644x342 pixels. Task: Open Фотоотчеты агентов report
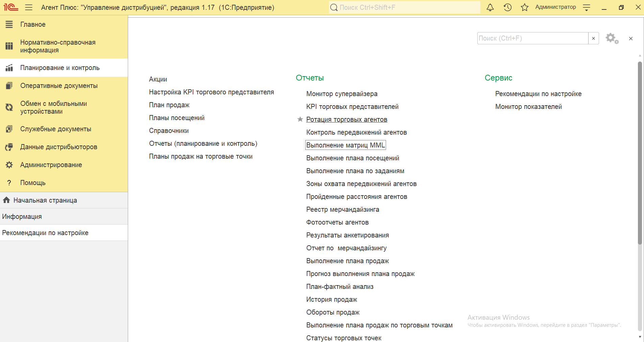click(x=337, y=222)
